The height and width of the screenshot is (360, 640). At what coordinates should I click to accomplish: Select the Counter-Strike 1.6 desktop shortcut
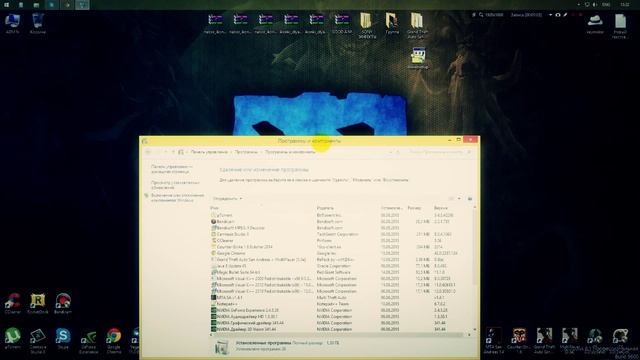point(519,340)
